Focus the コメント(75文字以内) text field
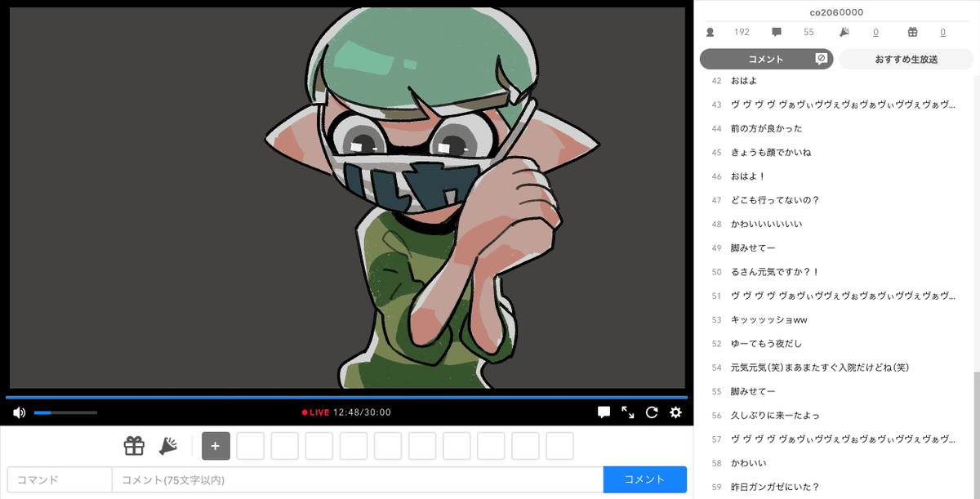 (x=358, y=479)
